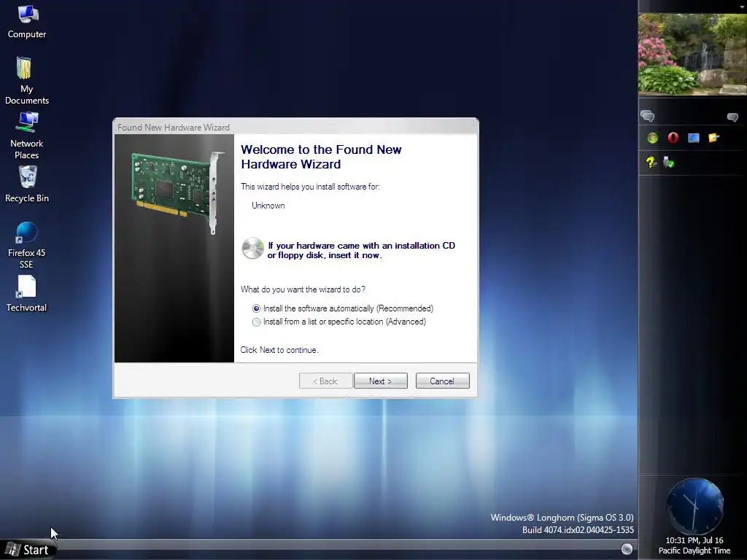
Task: Click the safely remove hardware tray icon
Action: point(669,163)
